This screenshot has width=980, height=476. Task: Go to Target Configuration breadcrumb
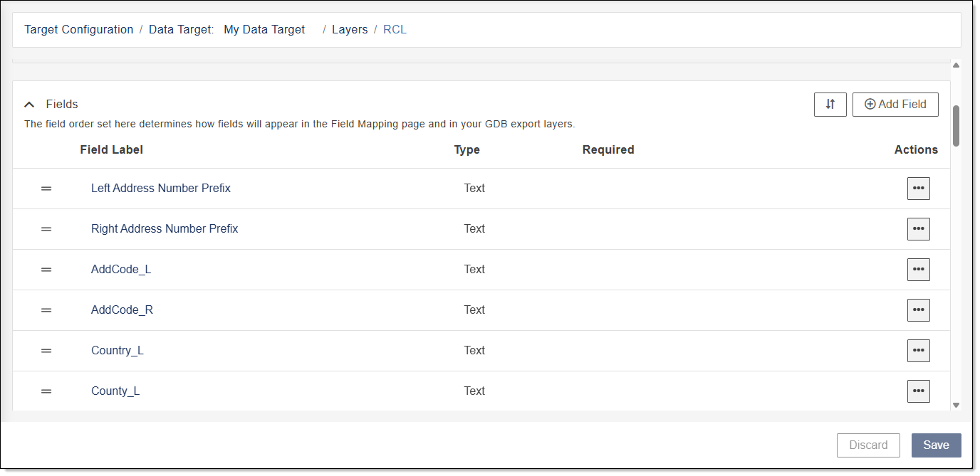(x=78, y=30)
